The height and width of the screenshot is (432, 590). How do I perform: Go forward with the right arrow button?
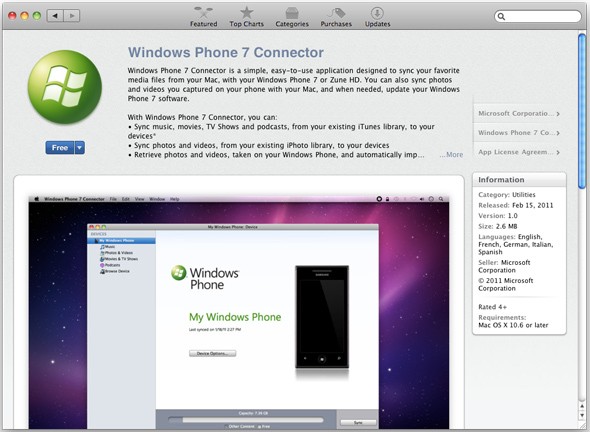pos(71,16)
